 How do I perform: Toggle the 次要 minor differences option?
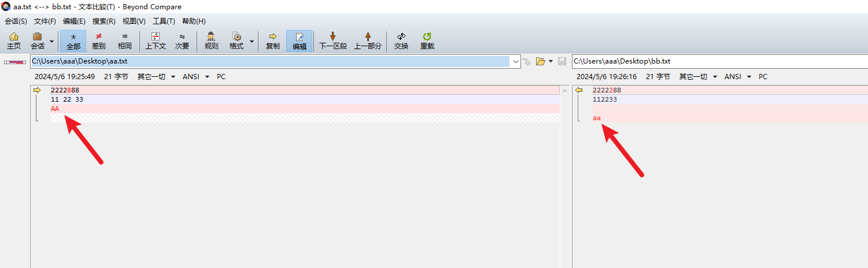182,41
